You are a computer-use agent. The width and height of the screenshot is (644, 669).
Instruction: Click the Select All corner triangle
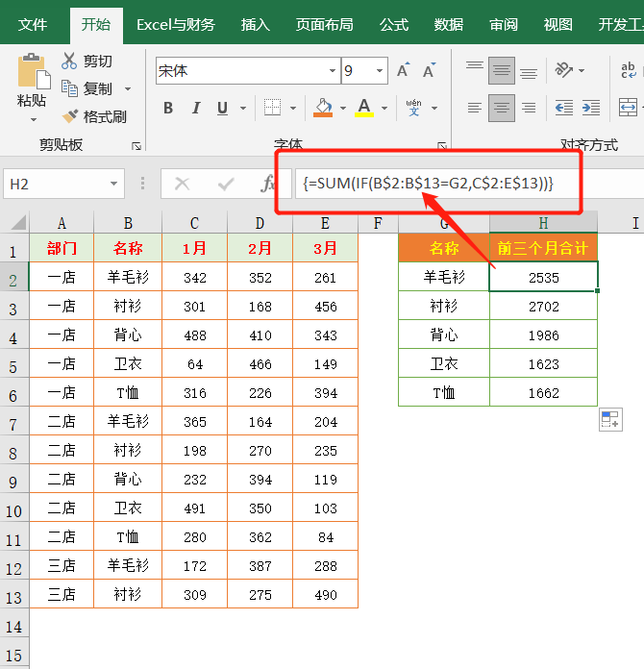coord(15,224)
